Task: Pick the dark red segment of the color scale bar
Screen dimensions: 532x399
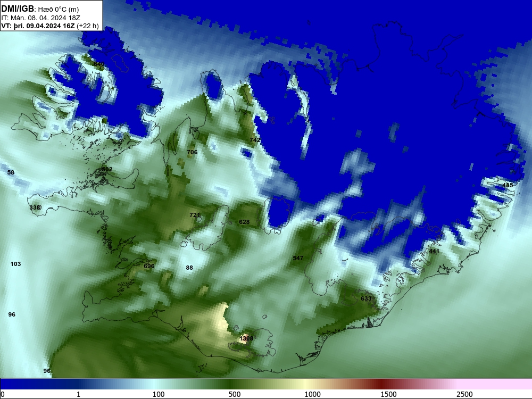Action: [x=381, y=384]
